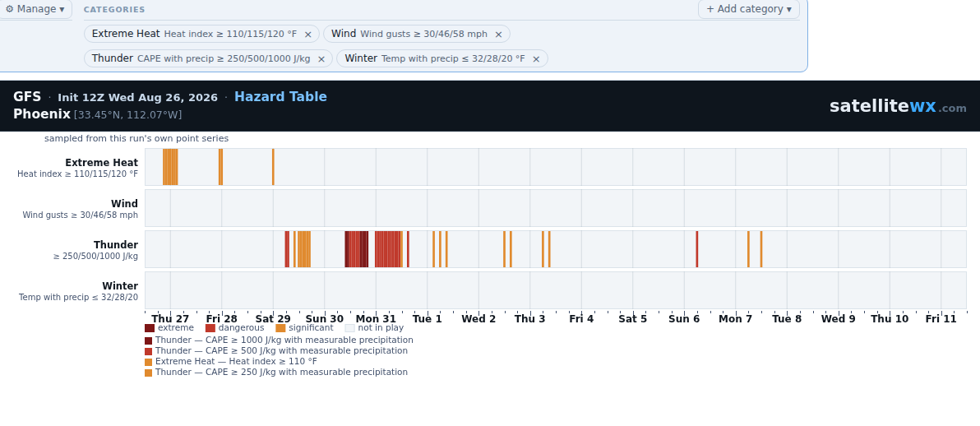Click the orange Thunder block before Sun 30
Screen dimensions: 980x426
(303, 249)
